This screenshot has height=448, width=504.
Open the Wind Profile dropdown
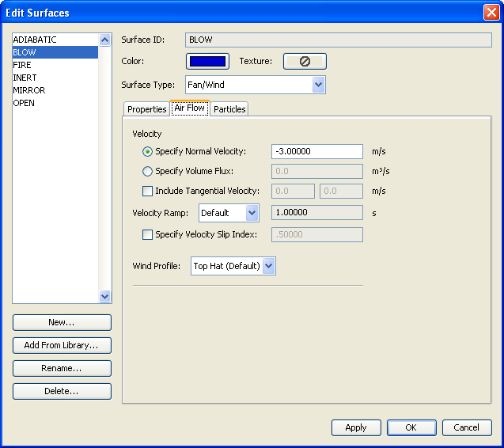click(x=268, y=266)
